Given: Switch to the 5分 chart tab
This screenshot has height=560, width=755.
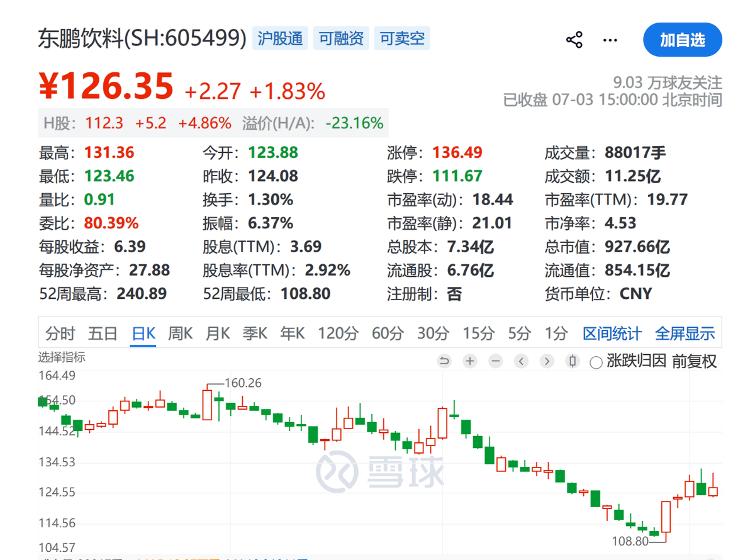Looking at the screenshot, I should click(520, 333).
